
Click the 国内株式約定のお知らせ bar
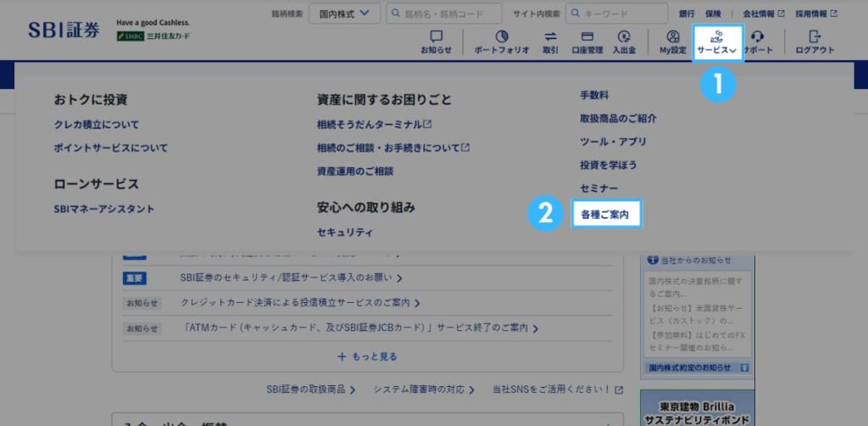pos(697,367)
